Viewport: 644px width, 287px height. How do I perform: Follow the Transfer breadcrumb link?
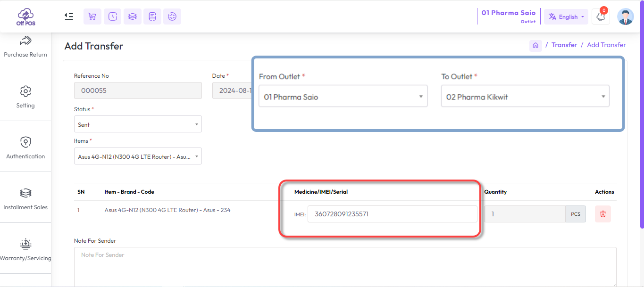click(564, 44)
